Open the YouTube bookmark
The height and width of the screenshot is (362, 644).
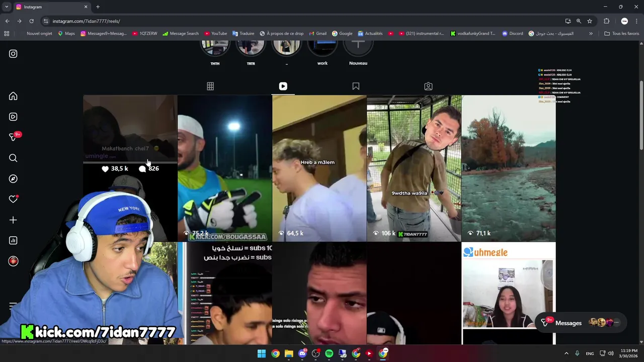(x=215, y=34)
